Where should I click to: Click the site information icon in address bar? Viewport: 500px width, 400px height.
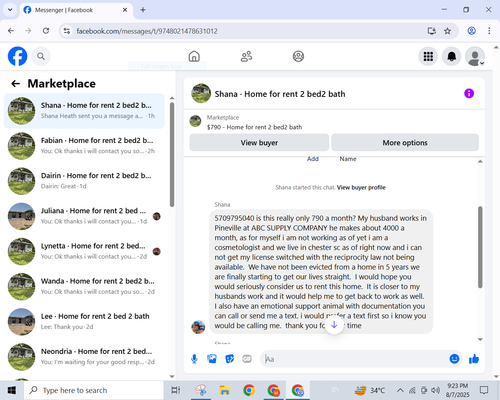[x=67, y=31]
